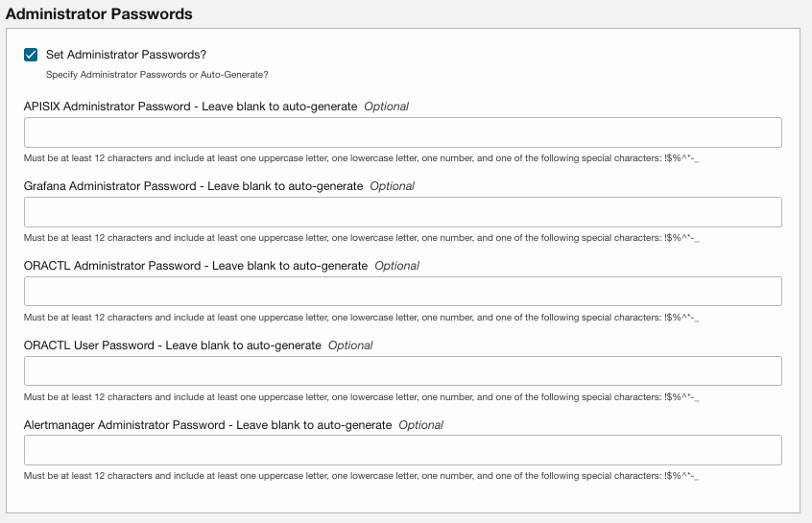Viewport: 812px width, 523px height.
Task: Click the ORACTL User Password label
Action: (x=173, y=345)
